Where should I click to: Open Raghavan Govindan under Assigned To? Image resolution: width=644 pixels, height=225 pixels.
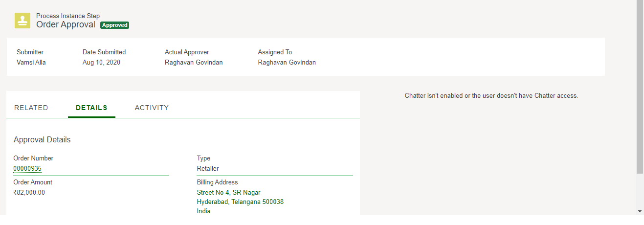pos(287,62)
